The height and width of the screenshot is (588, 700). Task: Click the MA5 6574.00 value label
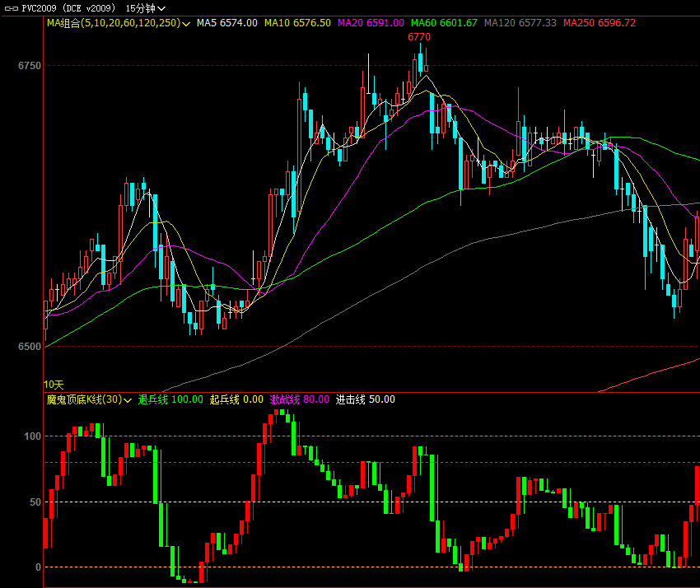[227, 23]
